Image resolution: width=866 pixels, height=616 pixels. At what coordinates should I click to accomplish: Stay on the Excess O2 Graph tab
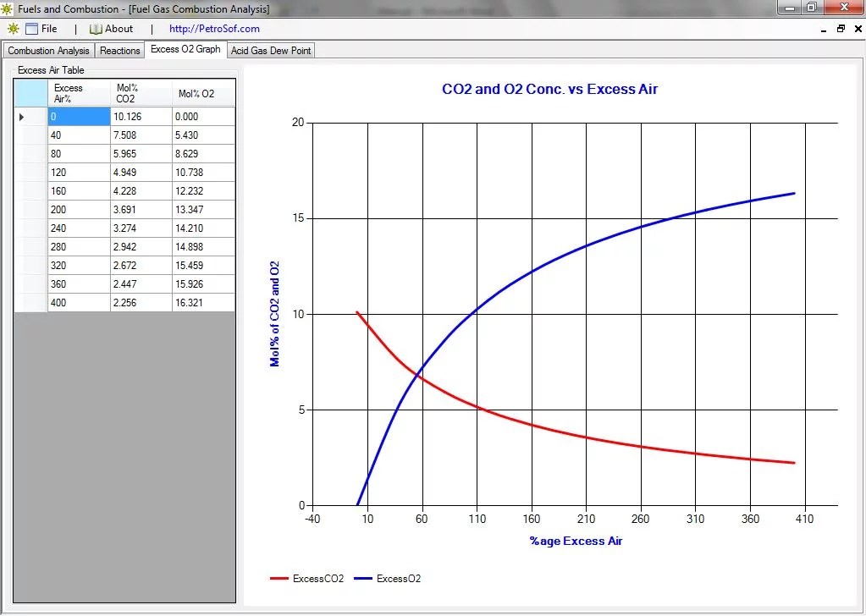point(185,49)
